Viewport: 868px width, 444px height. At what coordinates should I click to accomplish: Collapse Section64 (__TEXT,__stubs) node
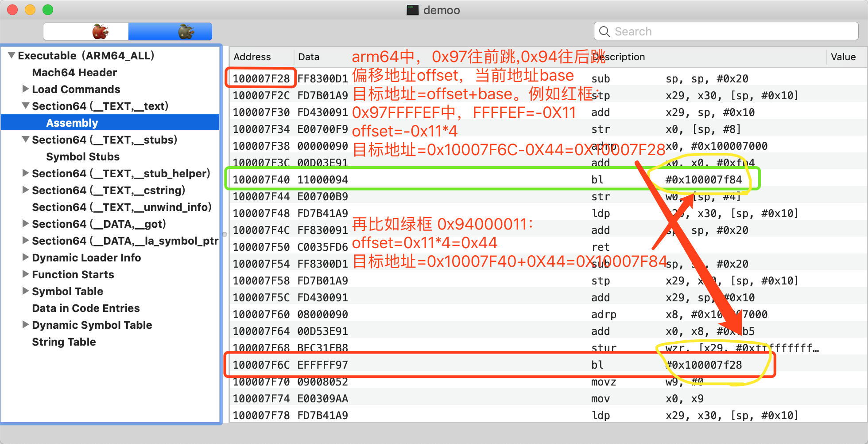coord(26,140)
